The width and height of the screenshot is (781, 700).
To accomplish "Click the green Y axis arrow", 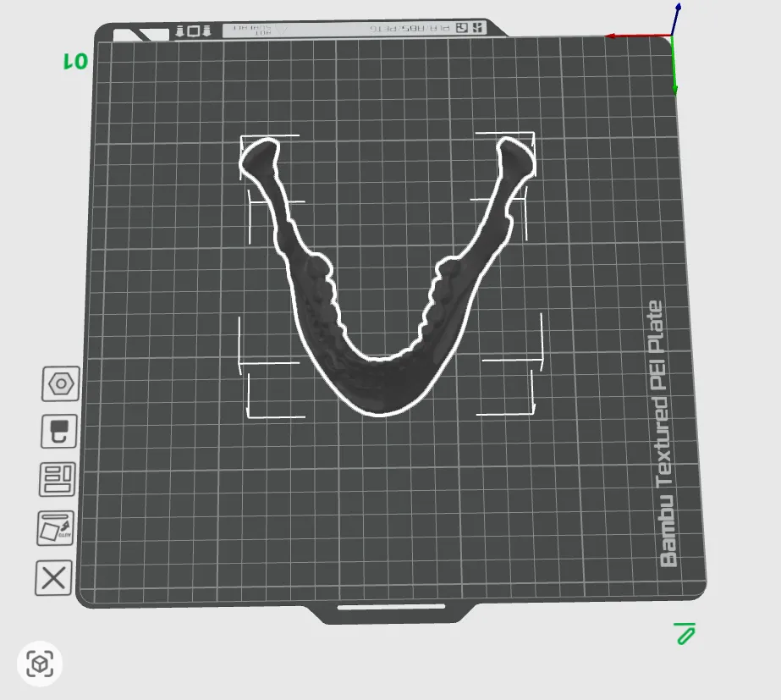I will (674, 65).
